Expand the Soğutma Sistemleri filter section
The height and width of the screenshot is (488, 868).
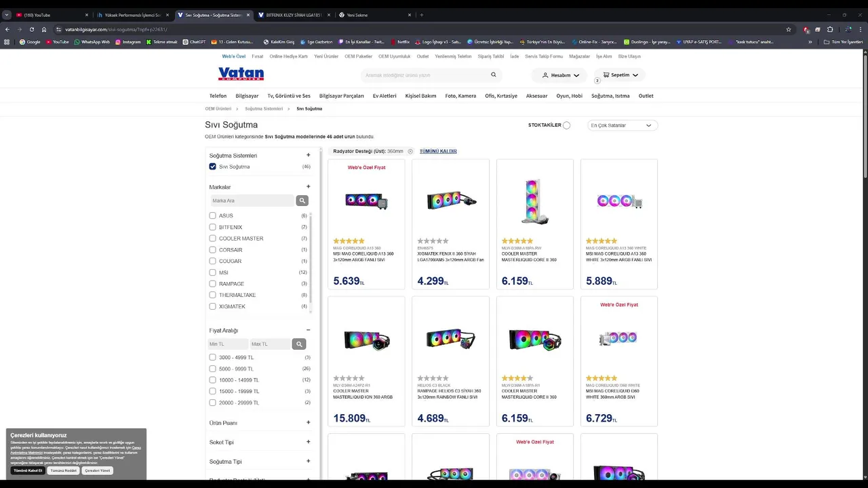[x=308, y=155]
